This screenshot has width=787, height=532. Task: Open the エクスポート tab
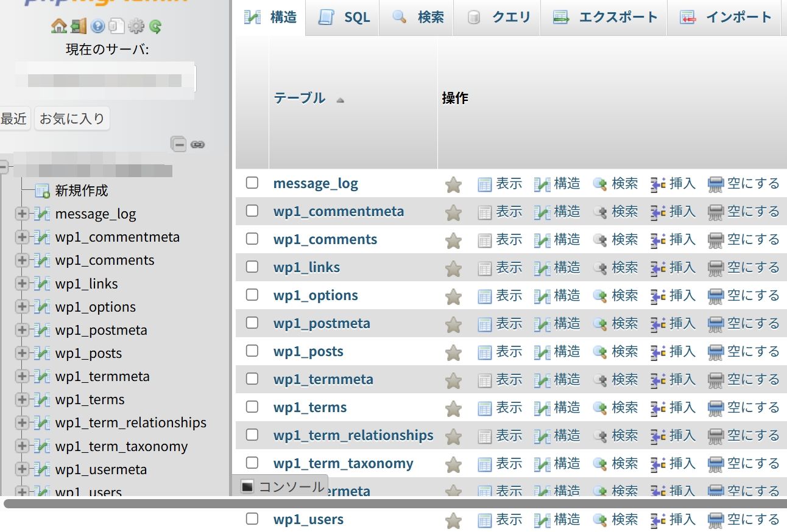coord(604,17)
